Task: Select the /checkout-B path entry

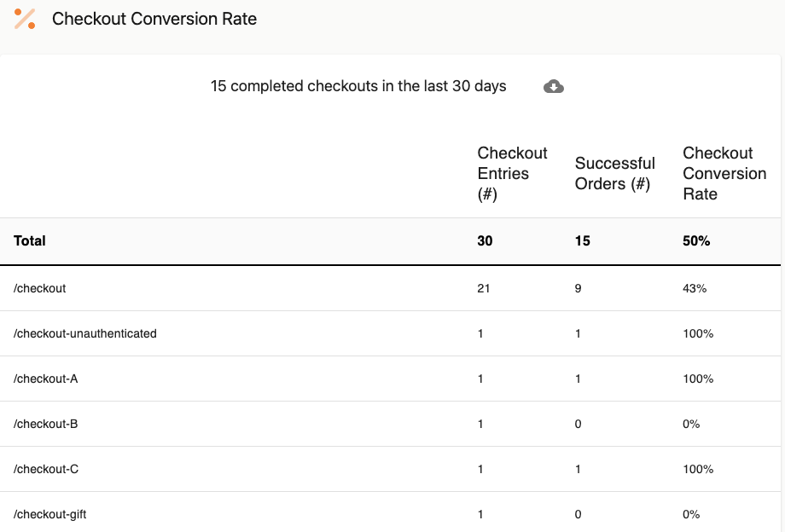Action: coord(47,424)
